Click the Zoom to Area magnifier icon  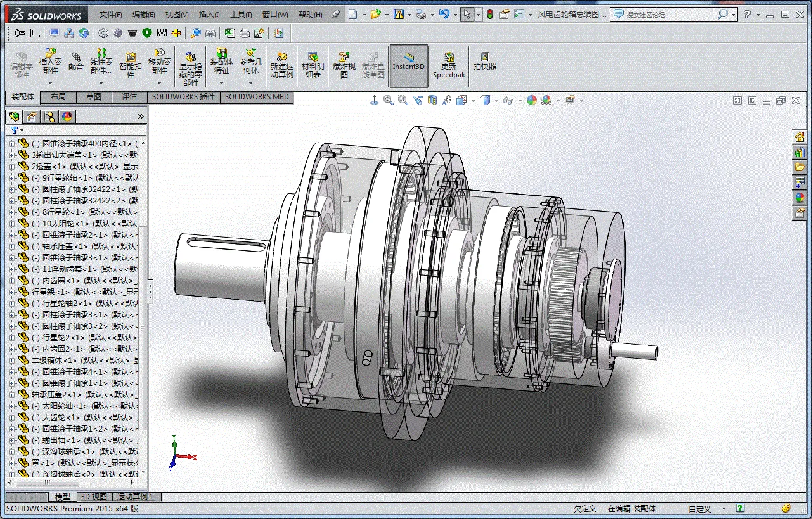coord(403,100)
